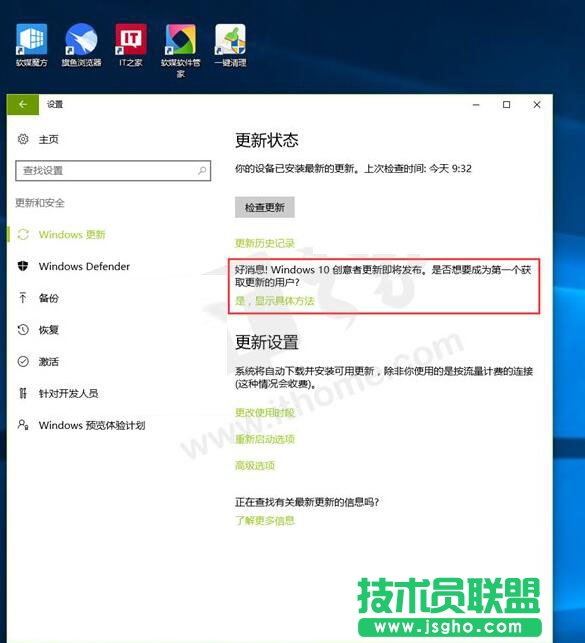Open the 旗鱼浏览器 desktop shortcut
This screenshot has height=643, width=585.
tap(81, 45)
